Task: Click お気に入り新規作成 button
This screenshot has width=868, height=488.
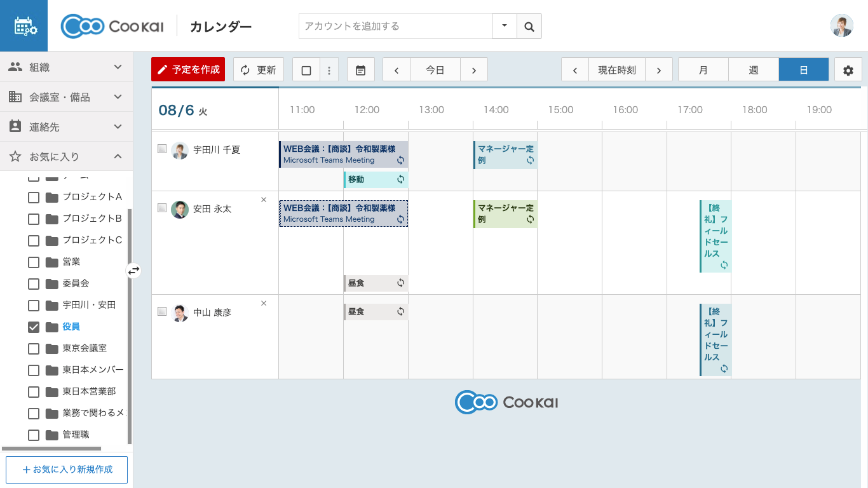Action: click(67, 470)
